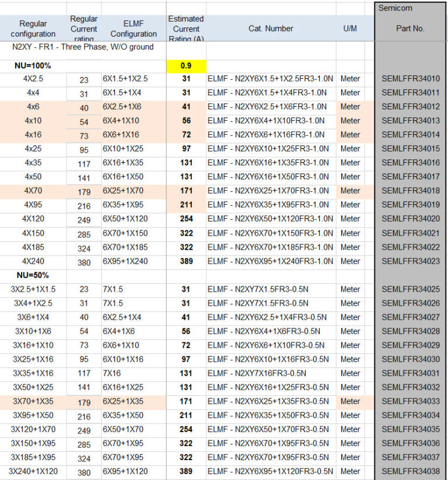The image size is (448, 480).
Task: Click the 'Part No.' header cell
Action: coord(410,29)
